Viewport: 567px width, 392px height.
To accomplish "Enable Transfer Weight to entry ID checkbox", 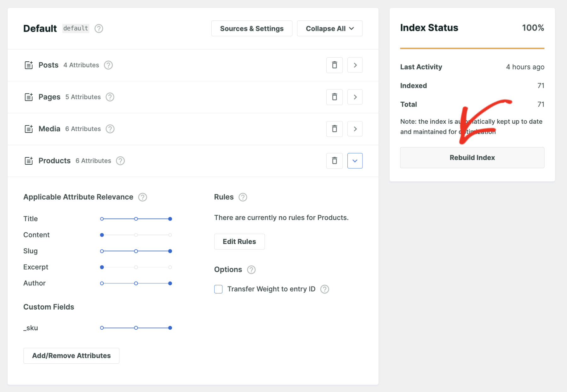I will tap(218, 289).
